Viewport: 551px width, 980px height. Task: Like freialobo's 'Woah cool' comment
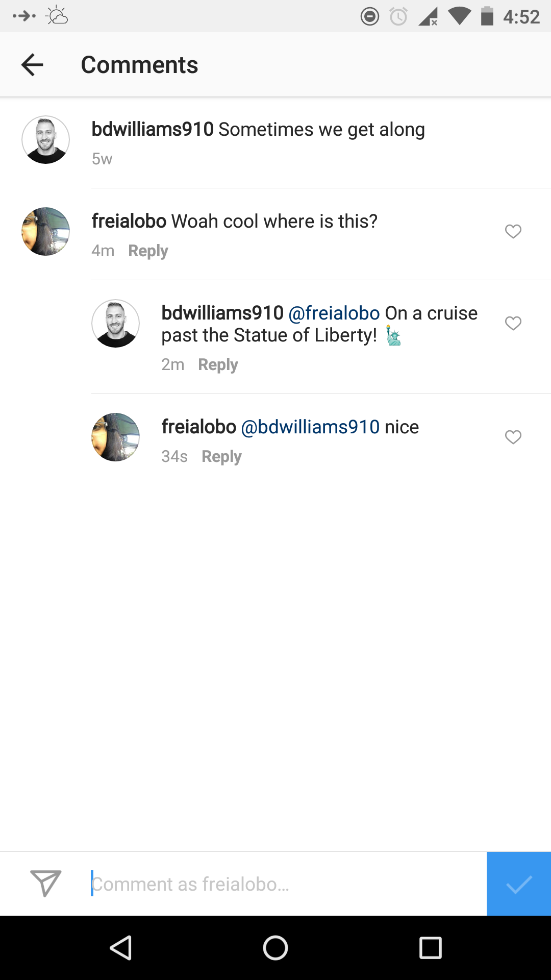pyautogui.click(x=513, y=231)
